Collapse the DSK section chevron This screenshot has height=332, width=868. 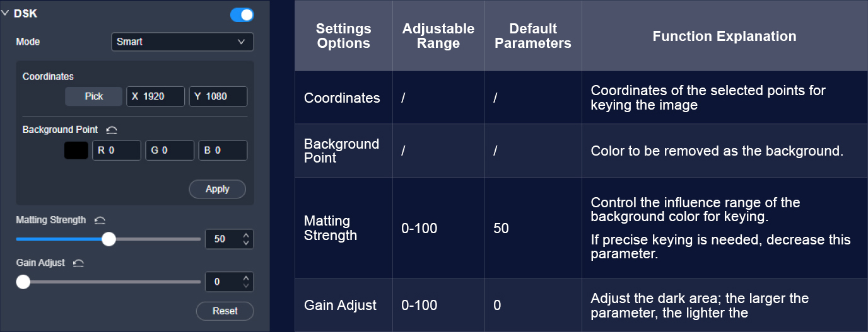(6, 13)
